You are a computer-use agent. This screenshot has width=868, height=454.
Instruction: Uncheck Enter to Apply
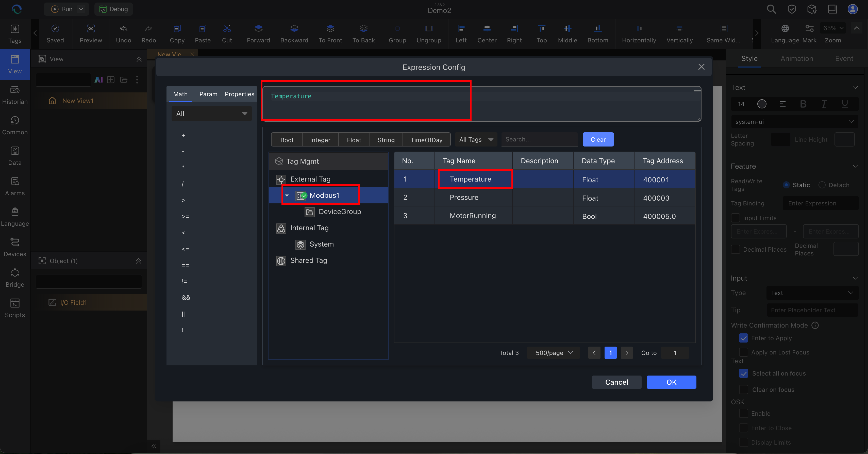click(x=743, y=338)
